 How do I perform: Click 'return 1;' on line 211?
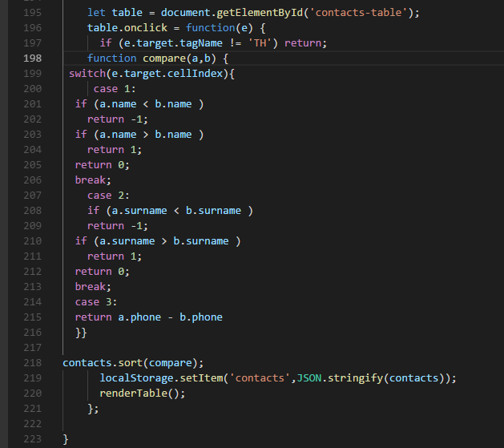[115, 256]
